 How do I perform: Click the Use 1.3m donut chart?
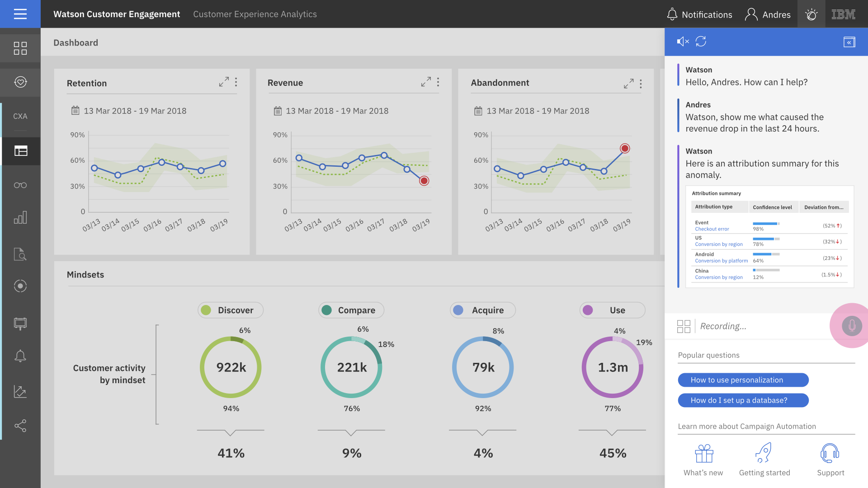(x=613, y=367)
